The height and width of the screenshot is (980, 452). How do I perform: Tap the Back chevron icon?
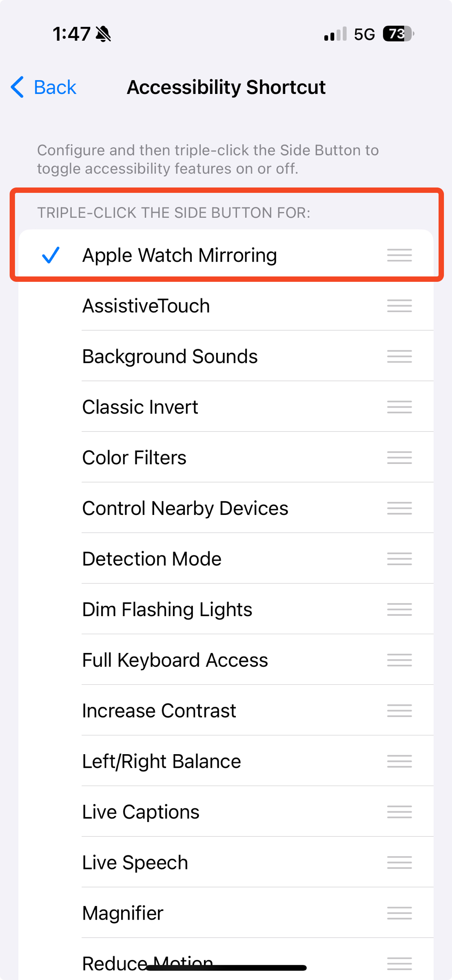18,87
